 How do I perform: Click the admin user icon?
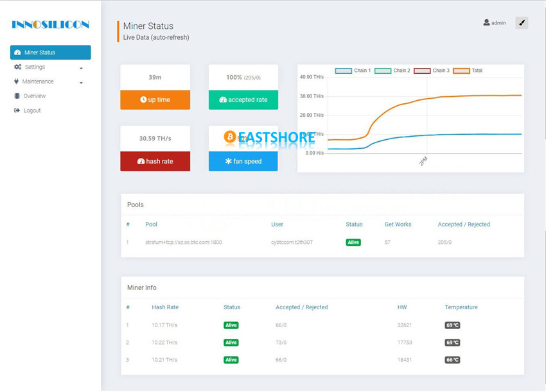coord(486,22)
